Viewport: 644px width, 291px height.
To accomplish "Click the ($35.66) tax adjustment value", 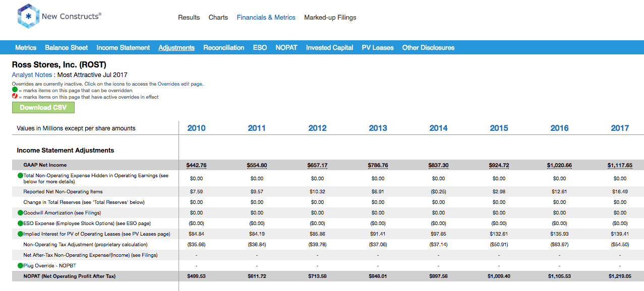I will [x=196, y=245].
